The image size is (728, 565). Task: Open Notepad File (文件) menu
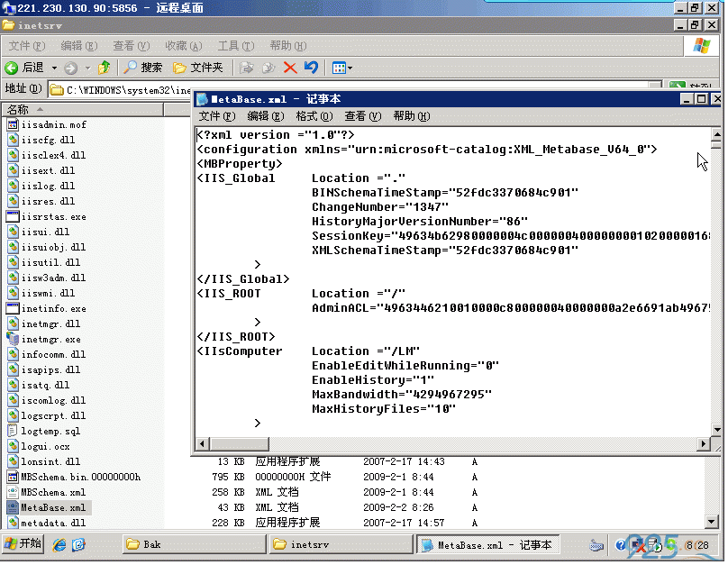click(x=217, y=116)
